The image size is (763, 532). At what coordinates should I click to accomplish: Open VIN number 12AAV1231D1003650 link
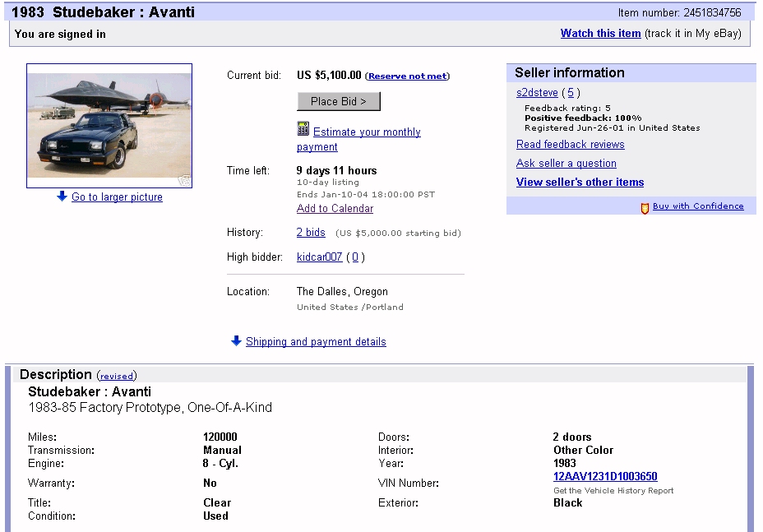coord(605,476)
